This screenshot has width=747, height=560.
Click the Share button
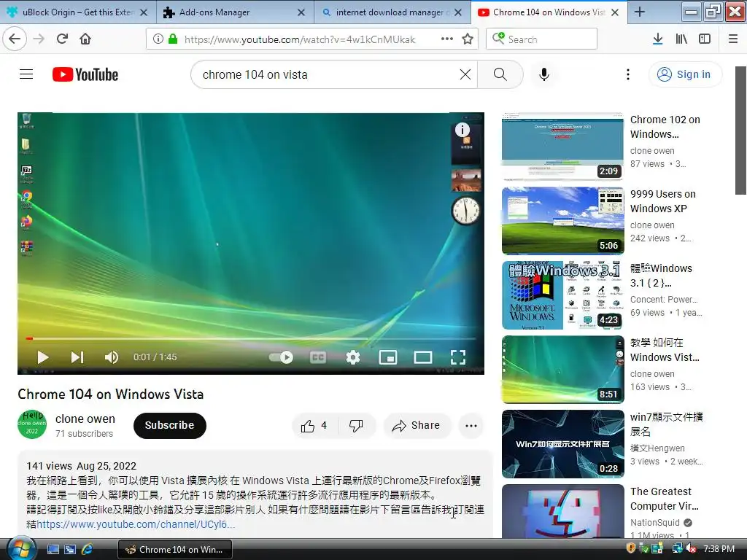pyautogui.click(x=417, y=426)
